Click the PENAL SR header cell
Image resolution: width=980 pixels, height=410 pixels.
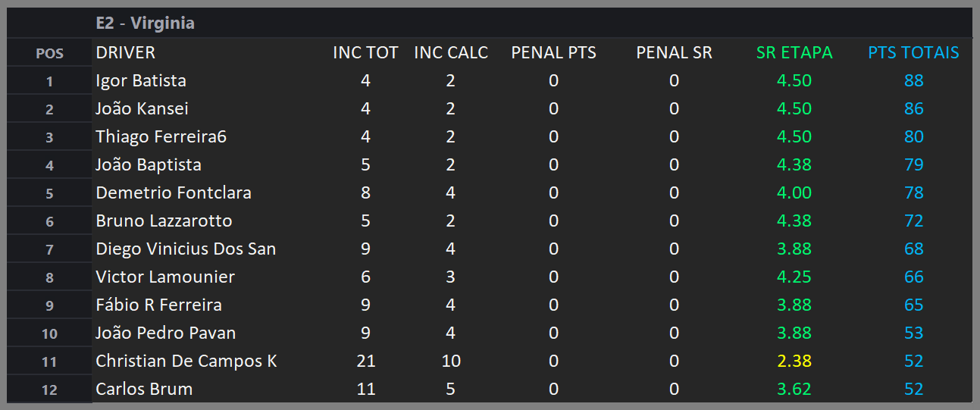(674, 52)
